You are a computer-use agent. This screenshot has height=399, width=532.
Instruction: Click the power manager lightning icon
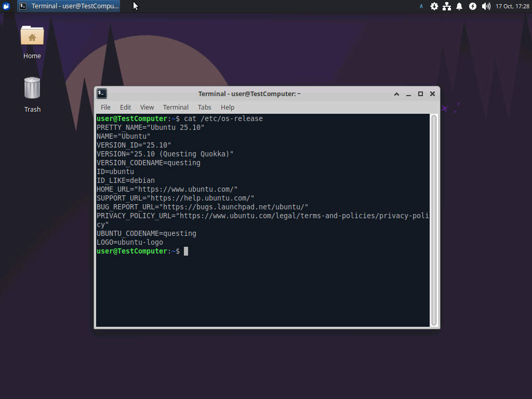[472, 6]
